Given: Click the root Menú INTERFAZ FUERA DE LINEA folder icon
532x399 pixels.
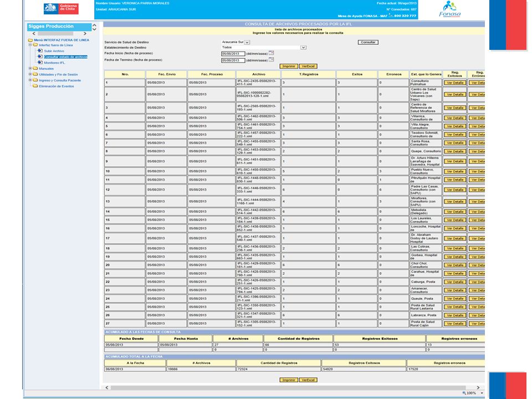Looking at the screenshot, I should coord(30,40).
